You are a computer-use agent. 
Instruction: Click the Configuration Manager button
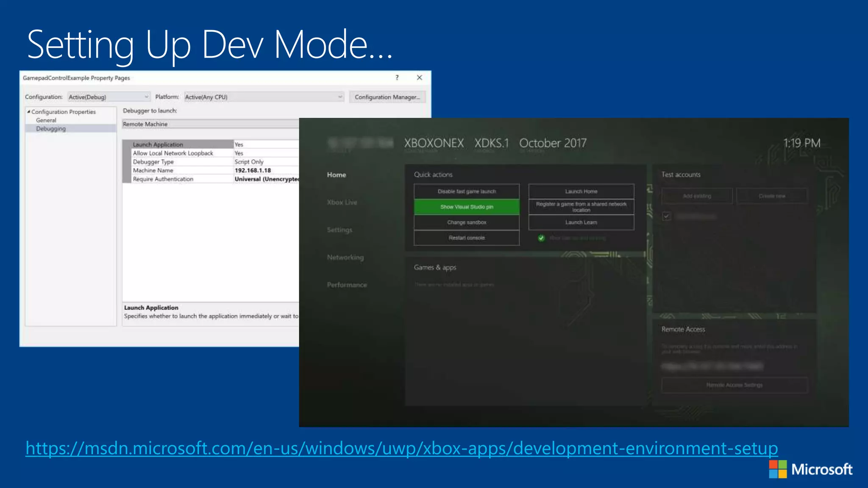click(387, 97)
